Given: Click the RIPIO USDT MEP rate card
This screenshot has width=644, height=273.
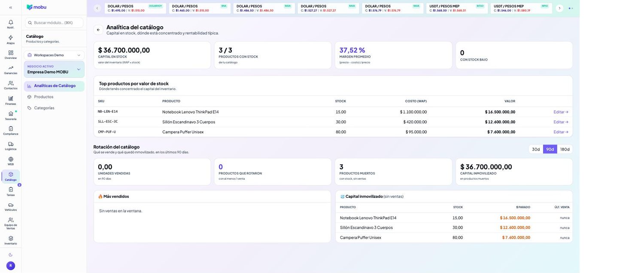Looking at the screenshot, I should click(521, 8).
